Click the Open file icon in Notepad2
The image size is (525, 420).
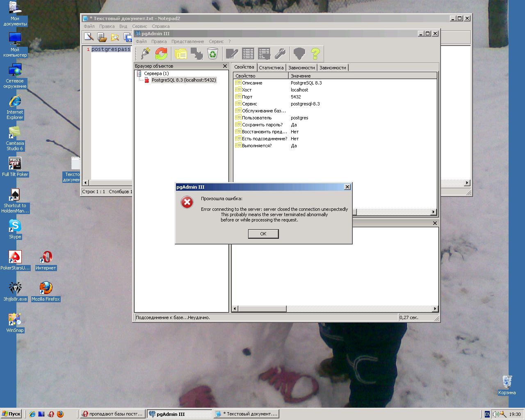[102, 37]
